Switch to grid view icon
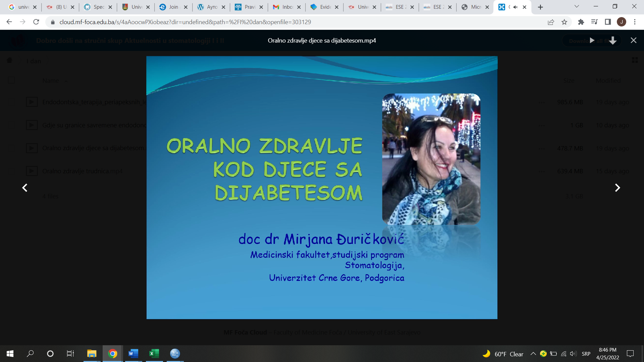644x362 pixels. (x=635, y=60)
